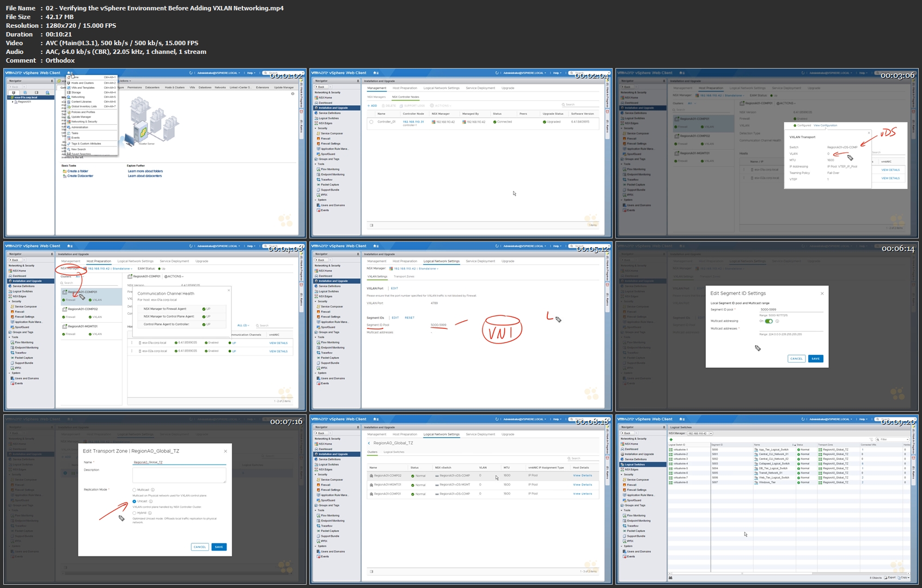Screen dimensions: 922x588
Task: Click the info icon next to the Hybrid option
Action: (x=150, y=513)
